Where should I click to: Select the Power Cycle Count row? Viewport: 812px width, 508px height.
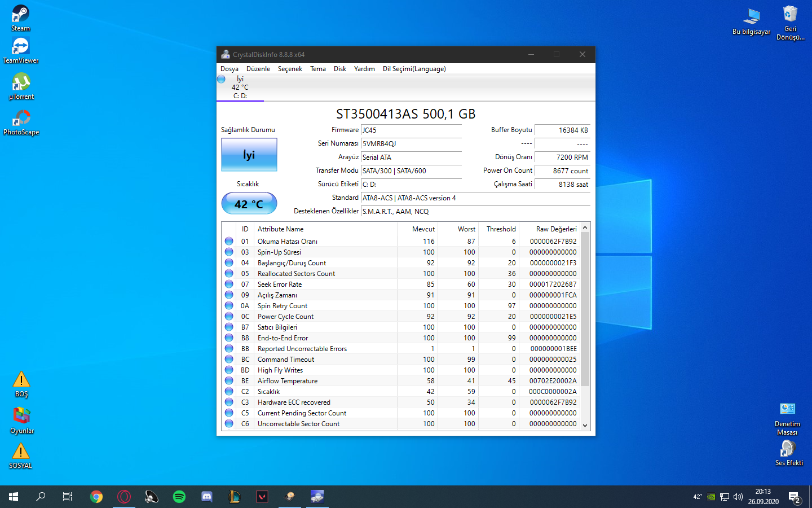(401, 316)
